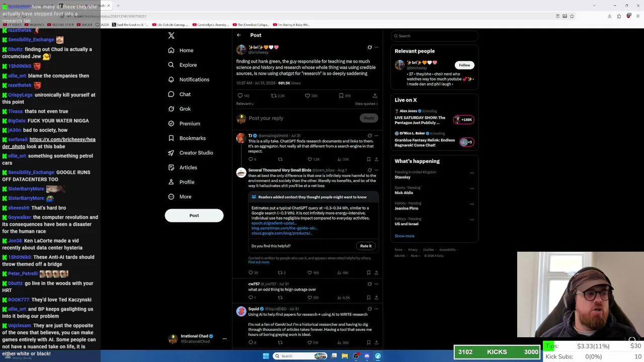644x362 pixels.
Task: Share TJ's reply
Action: 376,159
